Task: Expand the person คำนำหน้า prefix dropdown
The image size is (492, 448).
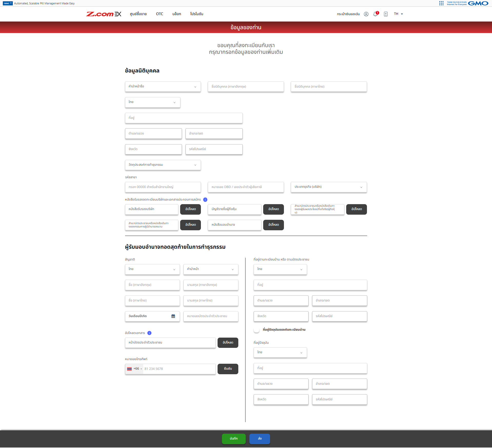Action: (x=211, y=269)
